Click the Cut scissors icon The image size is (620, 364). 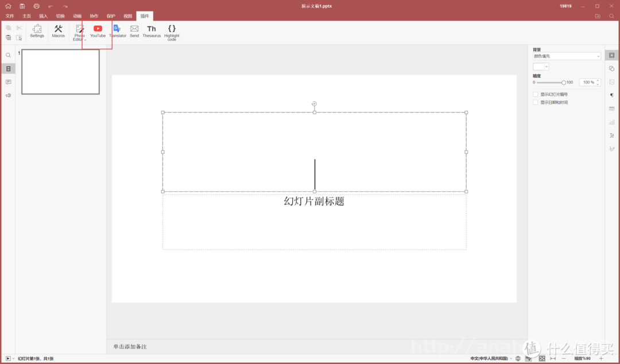tap(19, 28)
